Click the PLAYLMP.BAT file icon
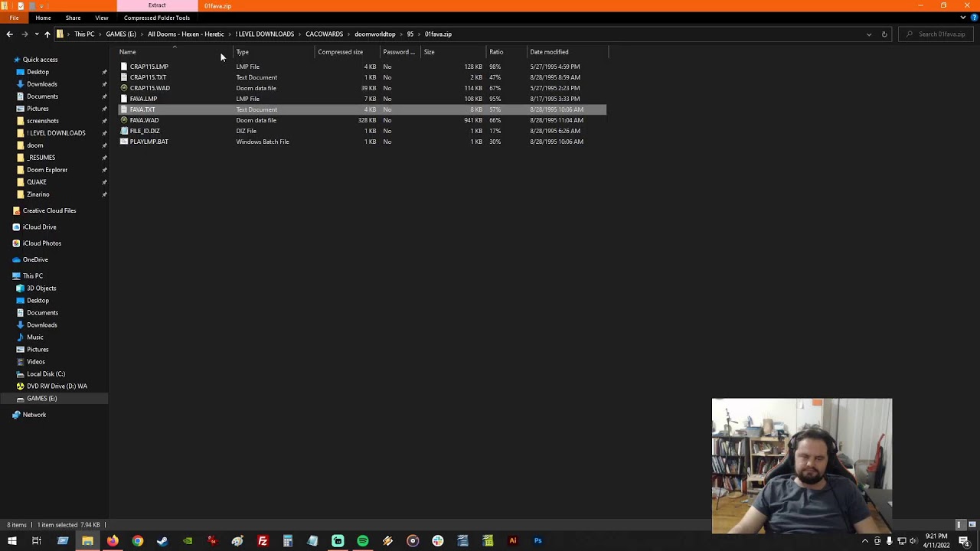This screenshot has width=980, height=551. [x=124, y=142]
